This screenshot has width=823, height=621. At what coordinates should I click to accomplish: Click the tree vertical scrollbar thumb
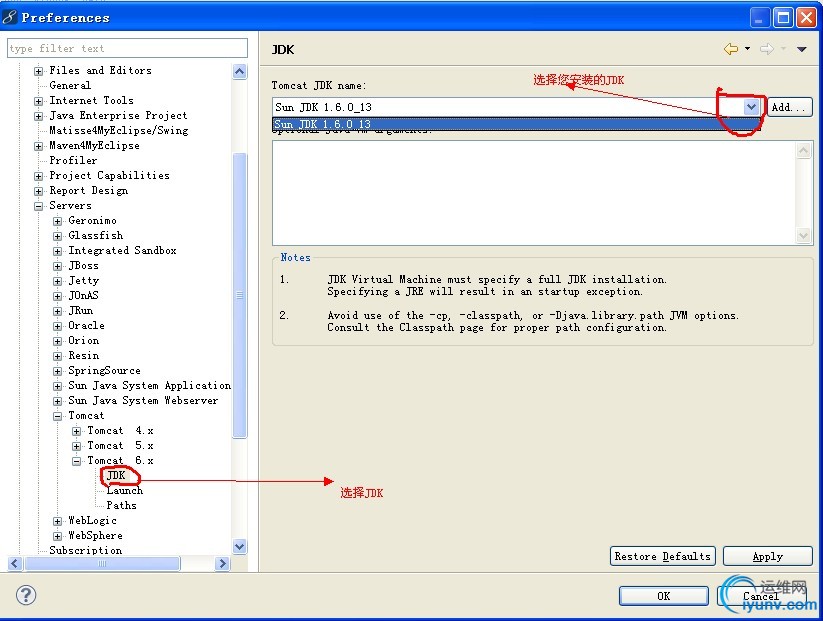(x=239, y=295)
